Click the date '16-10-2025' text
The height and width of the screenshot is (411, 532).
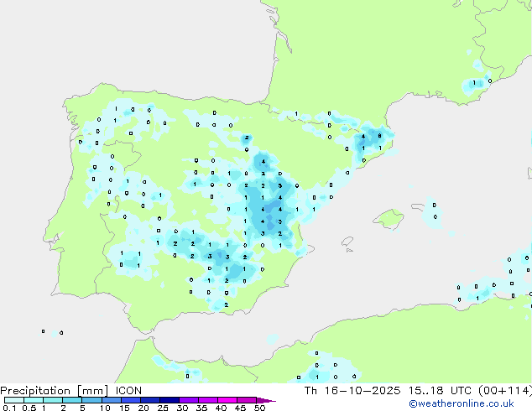tap(362, 391)
